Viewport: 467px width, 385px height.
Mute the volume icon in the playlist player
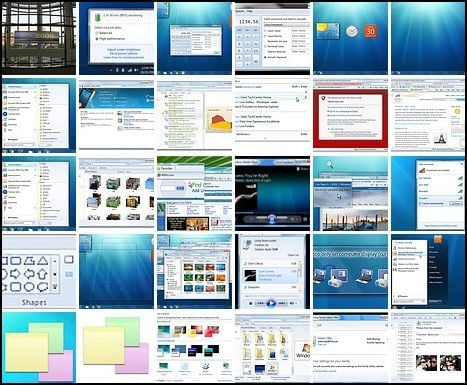pos(292,303)
